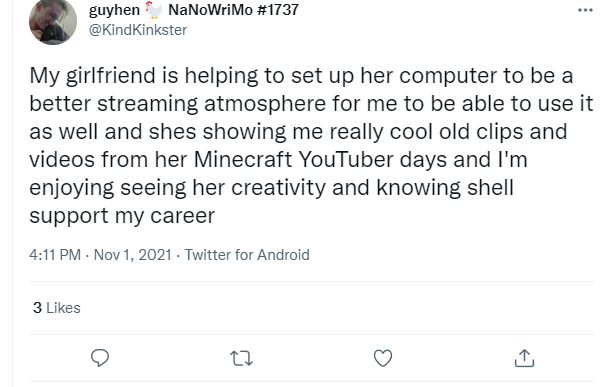Screen dimensions: 601x387
Task: View guyhen's profile avatar picture
Action: 53,21
